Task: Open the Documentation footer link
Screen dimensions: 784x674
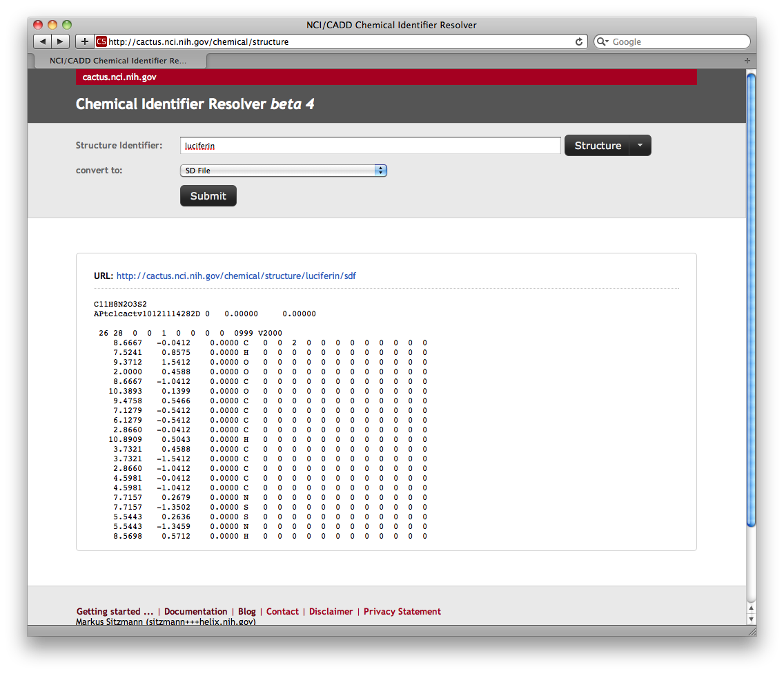Action: (x=195, y=611)
